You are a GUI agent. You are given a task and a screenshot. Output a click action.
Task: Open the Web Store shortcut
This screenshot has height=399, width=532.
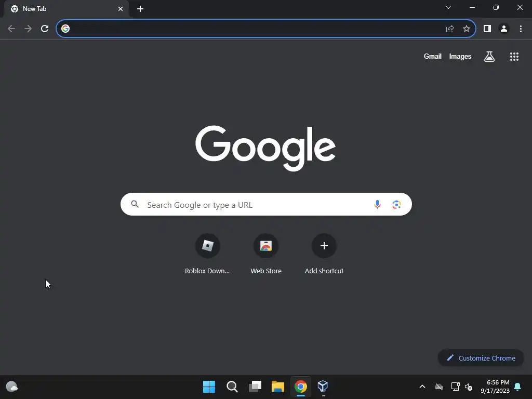266,254
